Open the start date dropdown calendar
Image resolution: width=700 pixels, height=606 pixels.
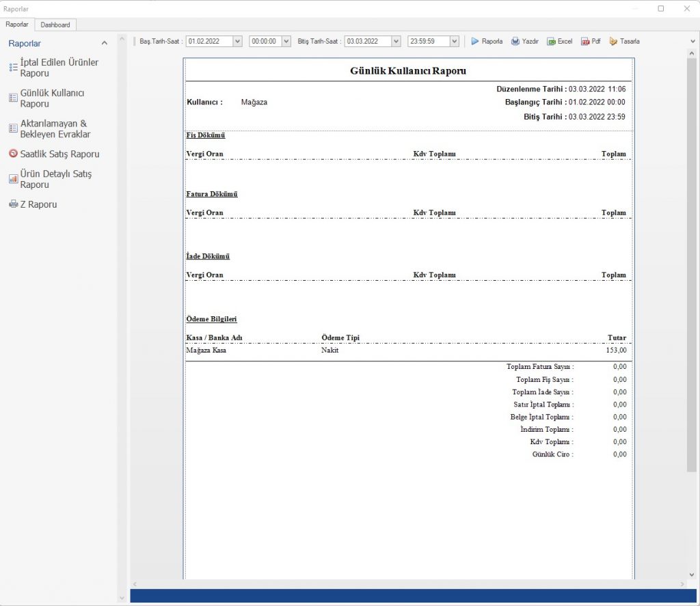pyautogui.click(x=237, y=41)
